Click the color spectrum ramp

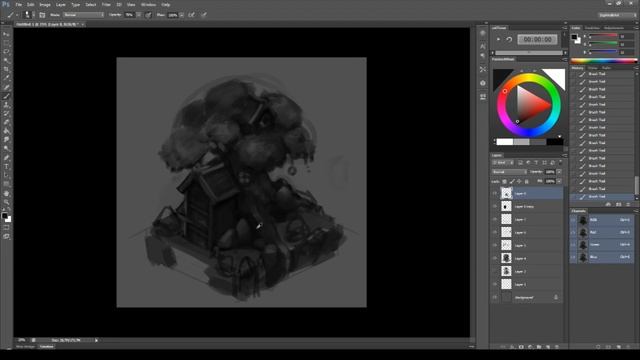click(x=603, y=61)
